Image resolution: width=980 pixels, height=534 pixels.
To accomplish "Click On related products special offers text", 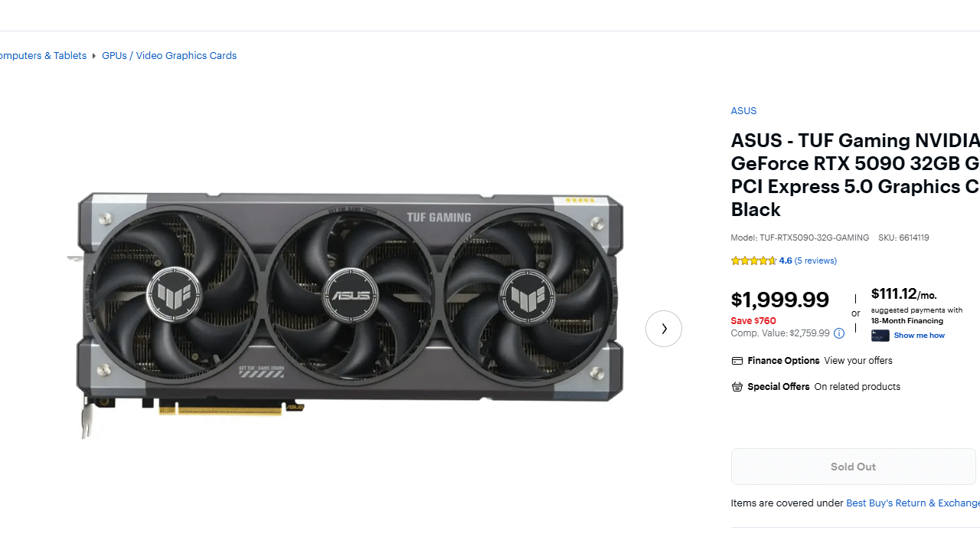I will coord(857,387).
